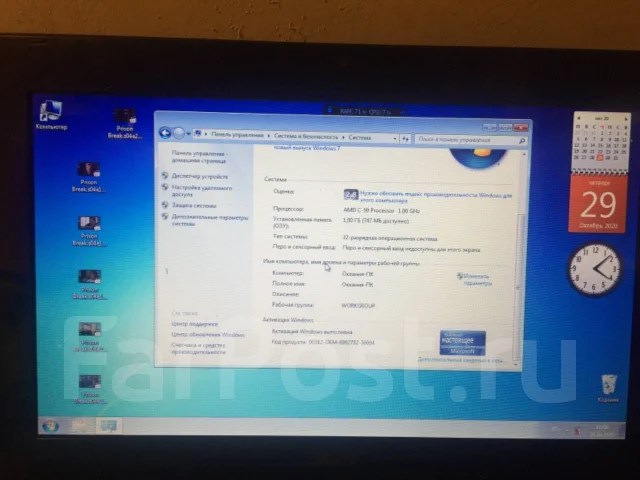The image size is (640, 480).
Task: Click the genuine Microsoft software badge
Action: pyautogui.click(x=463, y=342)
